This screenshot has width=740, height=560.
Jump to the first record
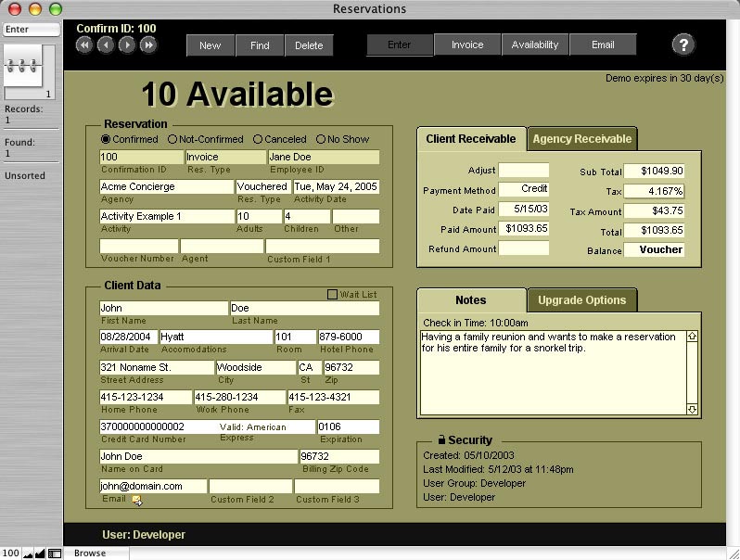tap(83, 45)
